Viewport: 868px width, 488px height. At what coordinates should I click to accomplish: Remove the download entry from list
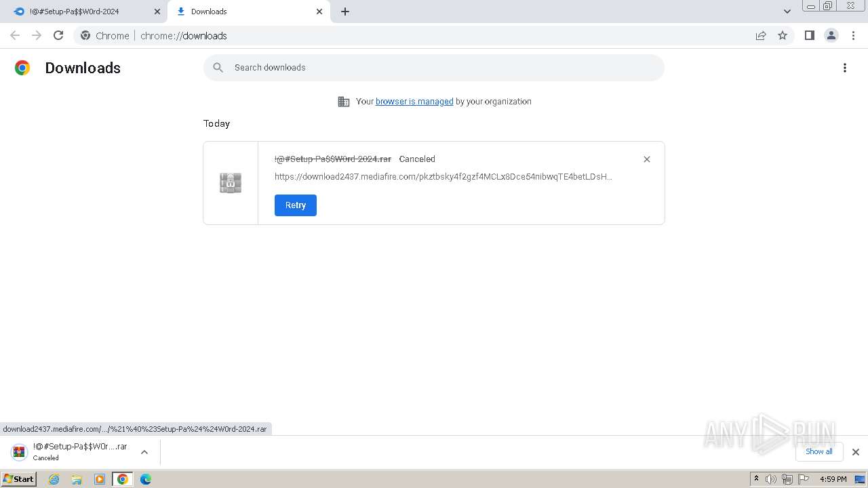tap(647, 159)
